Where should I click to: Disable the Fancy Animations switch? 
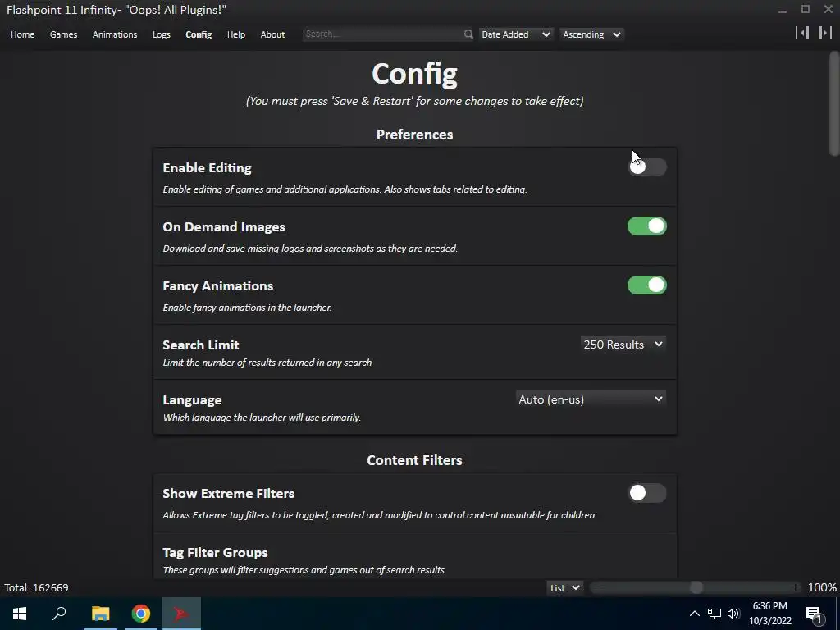click(646, 285)
